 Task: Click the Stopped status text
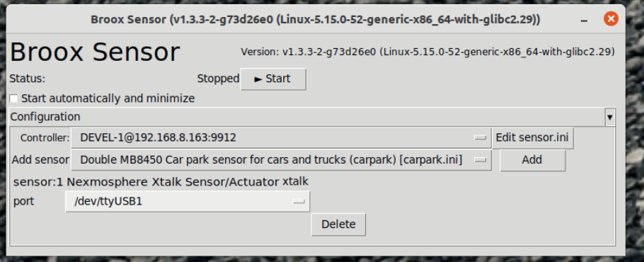pos(218,79)
